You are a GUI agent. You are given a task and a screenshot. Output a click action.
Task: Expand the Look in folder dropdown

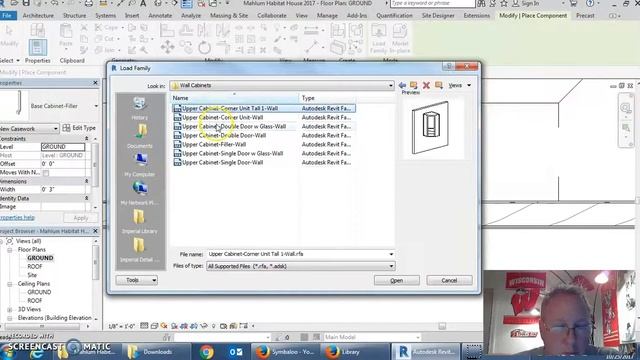[391, 85]
